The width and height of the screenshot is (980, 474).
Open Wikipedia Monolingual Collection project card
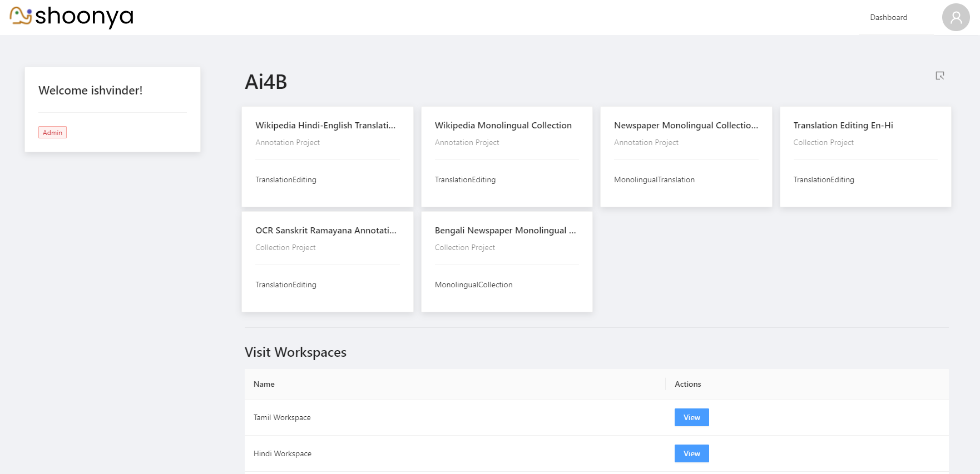click(x=507, y=157)
